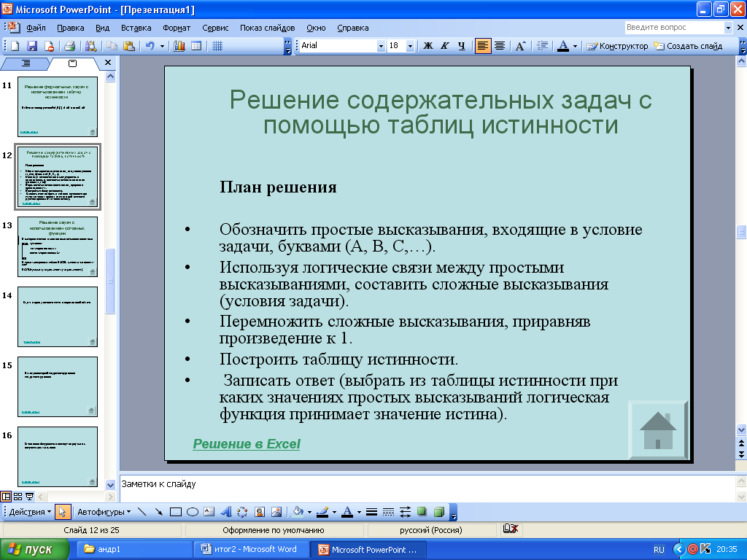
Task: Toggle italic formatting (К)
Action: point(444,46)
